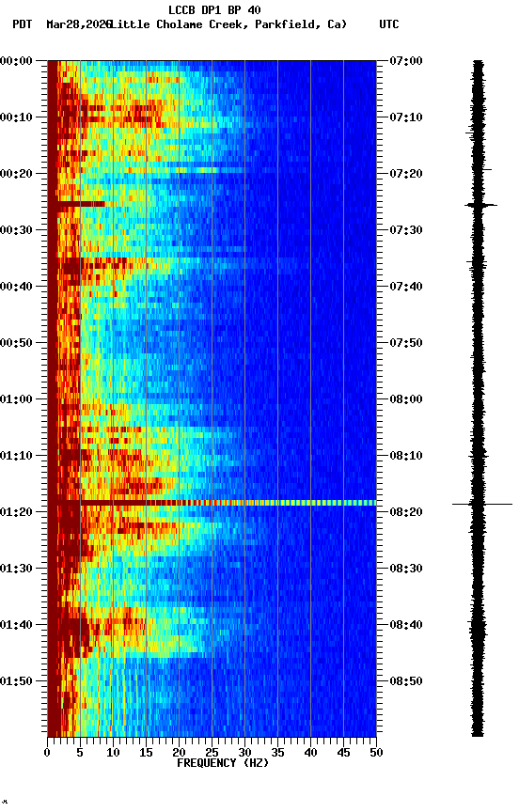The width and height of the screenshot is (519, 812).
Task: Select the PDT timezone label
Action: tap(23, 24)
